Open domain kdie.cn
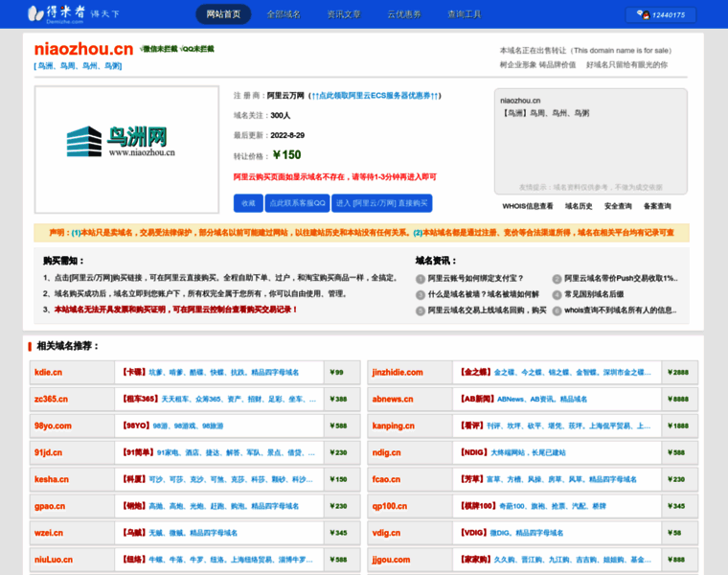This screenshot has height=575, width=728. pyautogui.click(x=48, y=373)
